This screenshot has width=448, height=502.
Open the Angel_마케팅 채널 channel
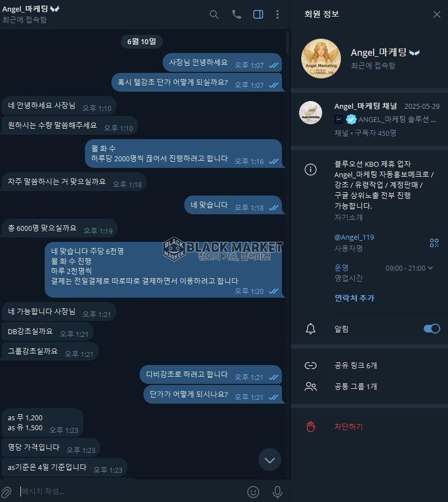369,119
